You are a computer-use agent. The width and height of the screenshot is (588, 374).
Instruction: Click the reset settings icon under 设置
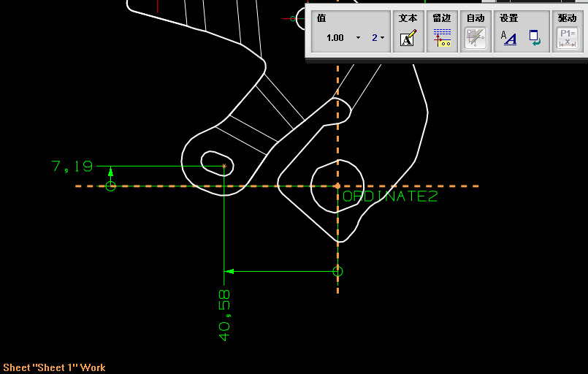click(535, 38)
